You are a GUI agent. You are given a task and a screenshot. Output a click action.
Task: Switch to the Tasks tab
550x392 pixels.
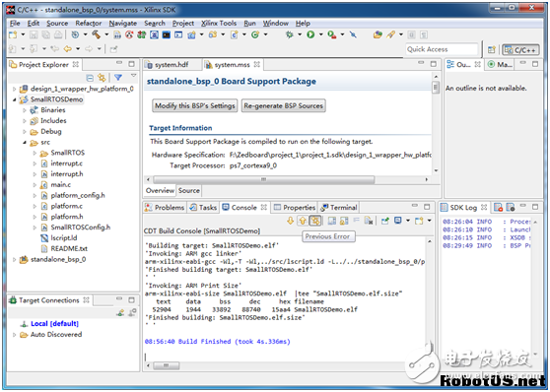tap(203, 208)
